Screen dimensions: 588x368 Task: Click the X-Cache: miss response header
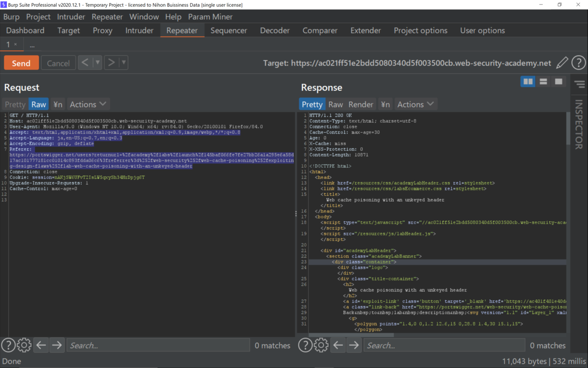pyautogui.click(x=326, y=143)
